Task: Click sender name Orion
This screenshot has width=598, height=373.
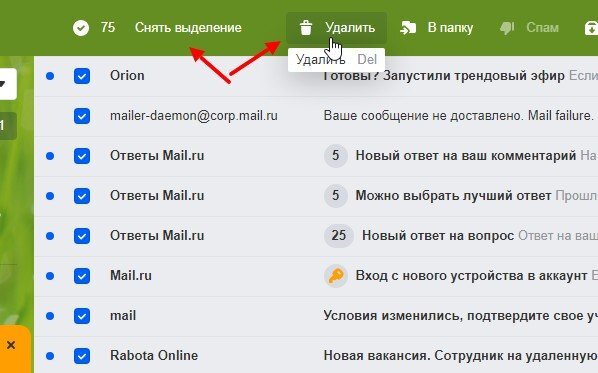Action: 127,76
